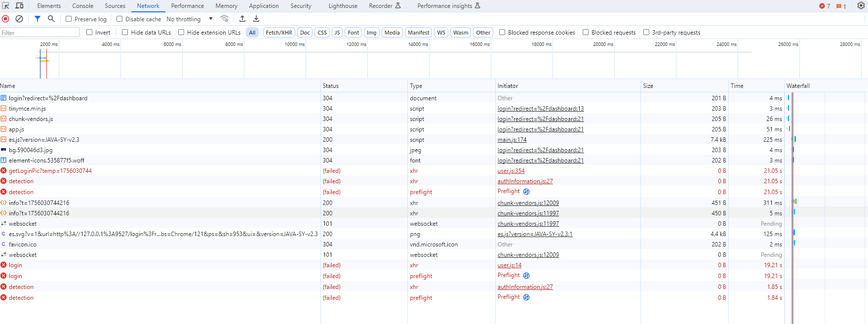Open network search magnifier

[x=51, y=19]
